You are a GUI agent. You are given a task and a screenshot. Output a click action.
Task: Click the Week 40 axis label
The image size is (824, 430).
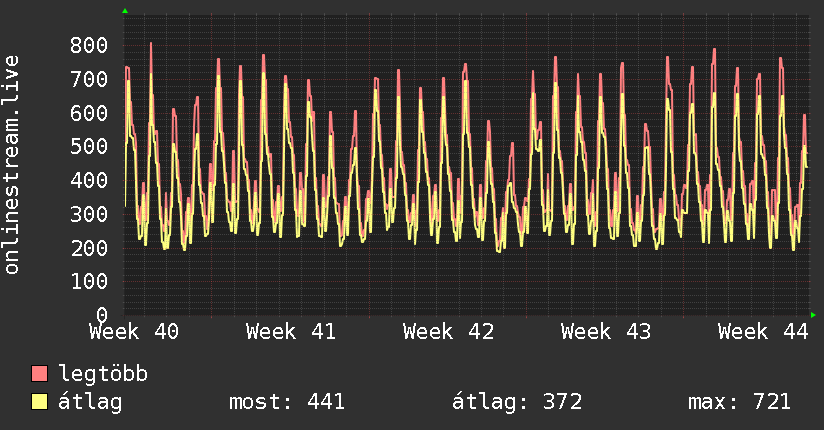click(x=134, y=332)
